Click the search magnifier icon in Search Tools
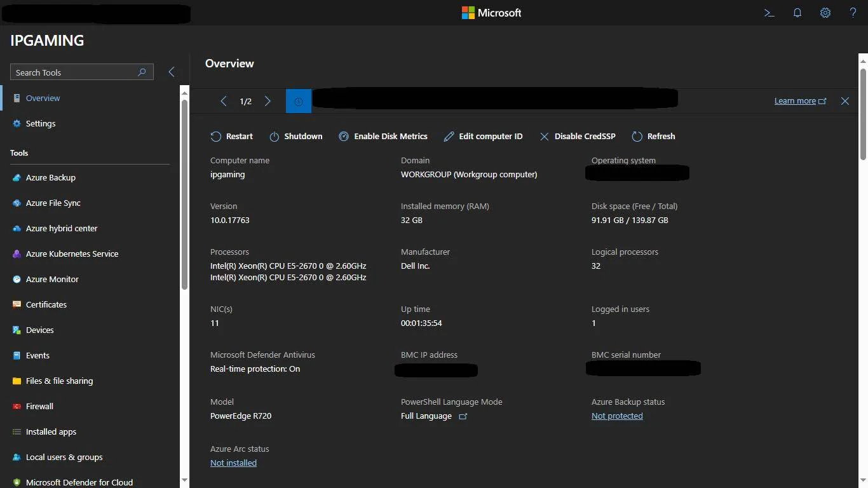Viewport: 868px width, 488px height. [x=142, y=72]
